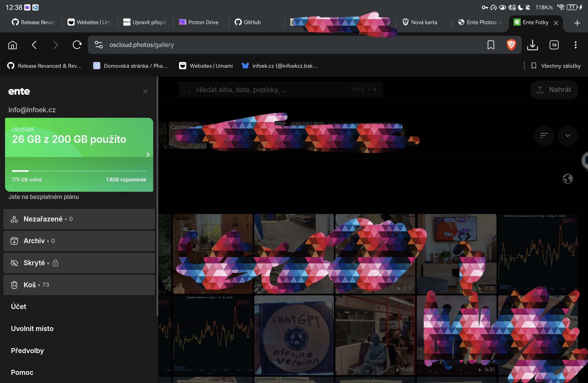This screenshot has width=588, height=383.
Task: Open Všechny záložky bookmarks folder
Action: (x=556, y=66)
